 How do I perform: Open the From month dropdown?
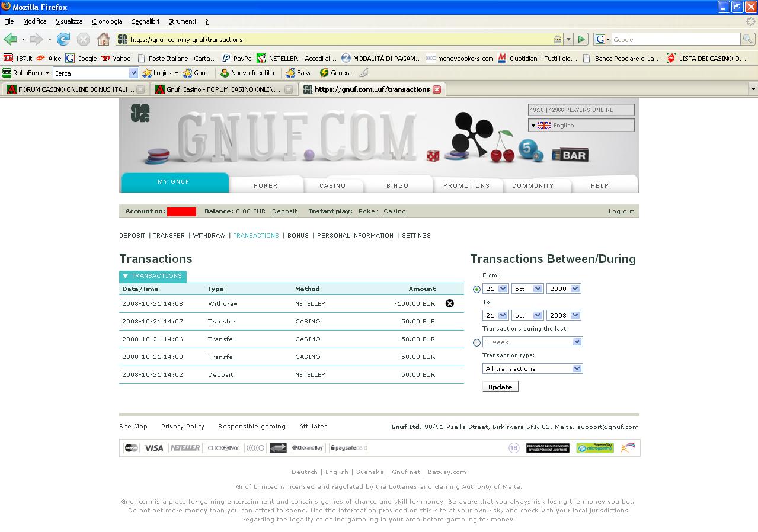click(527, 289)
